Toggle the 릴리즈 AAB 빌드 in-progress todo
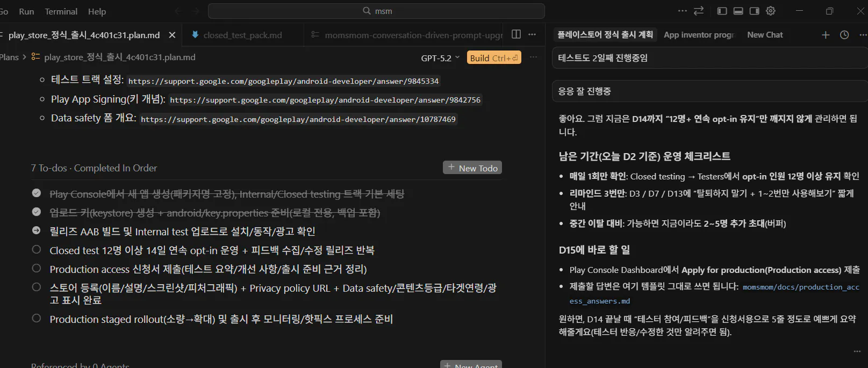The height and width of the screenshot is (368, 868). 37,230
